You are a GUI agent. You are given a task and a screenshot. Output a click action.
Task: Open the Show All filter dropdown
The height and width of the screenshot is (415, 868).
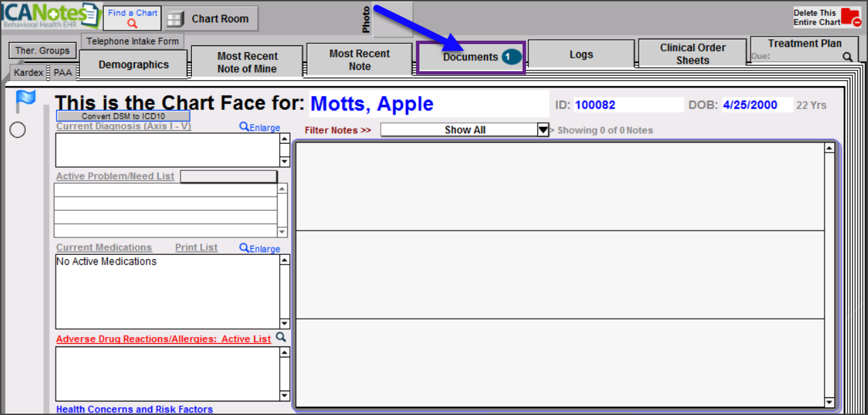coord(543,130)
